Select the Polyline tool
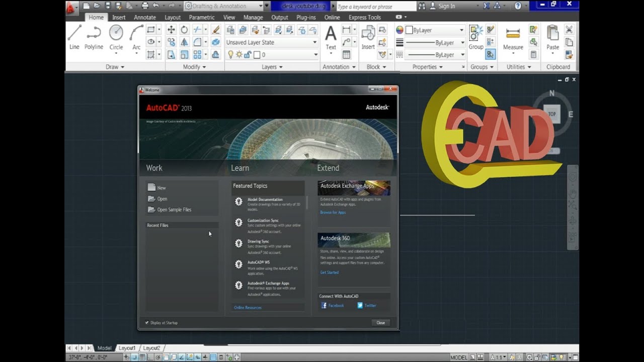Image resolution: width=644 pixels, height=362 pixels. 94,37
